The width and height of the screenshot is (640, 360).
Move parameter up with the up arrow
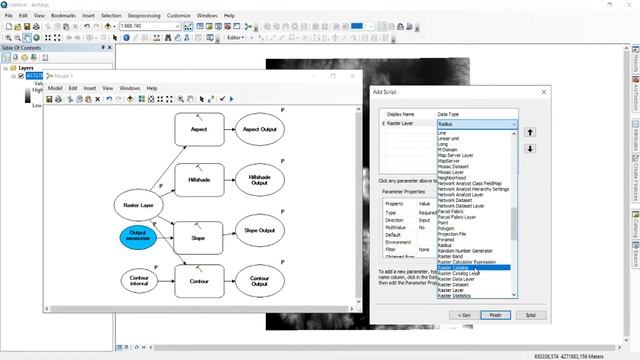point(530,132)
